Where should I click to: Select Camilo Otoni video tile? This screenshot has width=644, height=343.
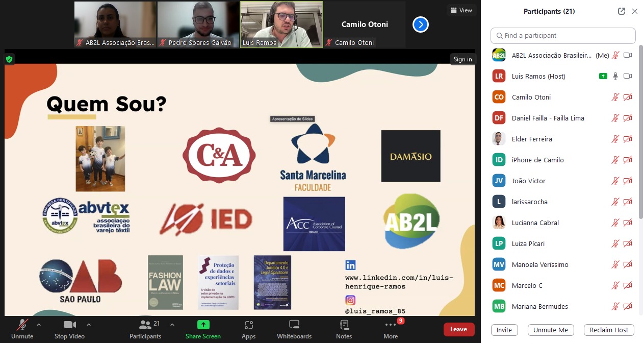pyautogui.click(x=365, y=24)
